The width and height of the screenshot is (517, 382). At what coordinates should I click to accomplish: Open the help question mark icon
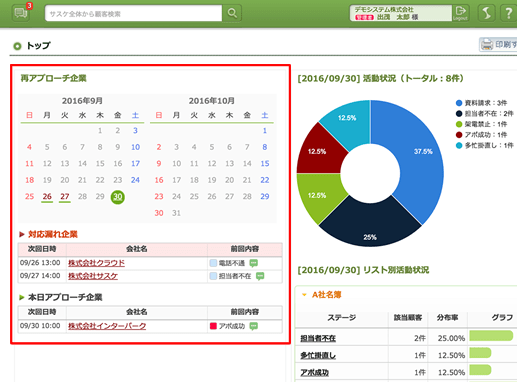(x=509, y=13)
